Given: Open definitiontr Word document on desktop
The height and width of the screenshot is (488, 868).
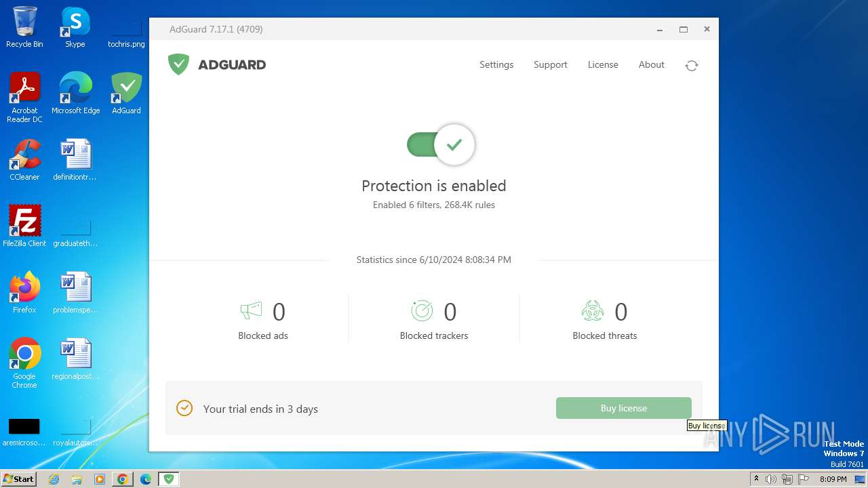Looking at the screenshot, I should (75, 160).
